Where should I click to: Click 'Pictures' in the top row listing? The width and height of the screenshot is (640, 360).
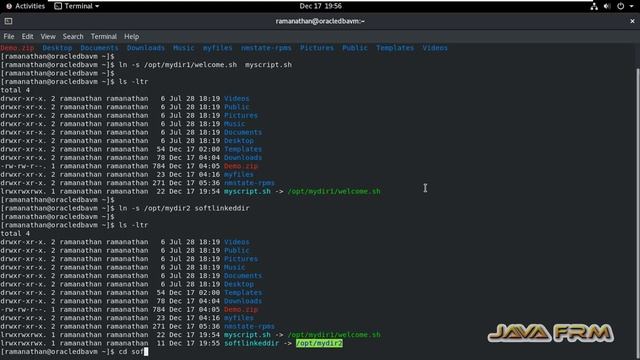pos(317,48)
